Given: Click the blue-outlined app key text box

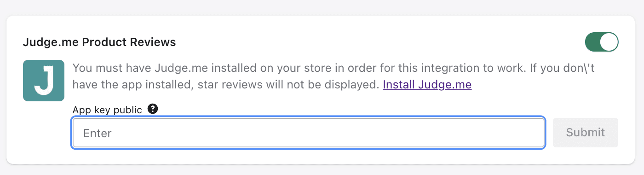Looking at the screenshot, I should 309,133.
